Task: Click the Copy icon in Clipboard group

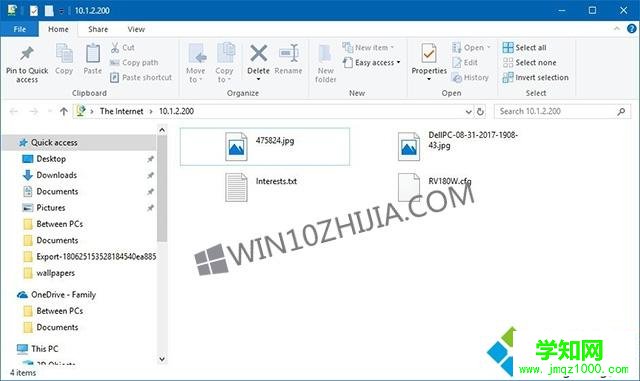Action: click(64, 53)
